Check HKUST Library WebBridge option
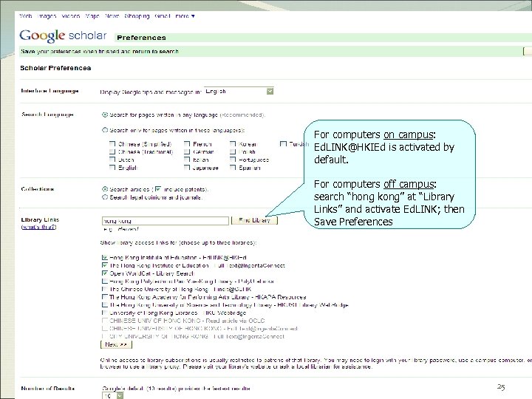 click(x=105, y=305)
